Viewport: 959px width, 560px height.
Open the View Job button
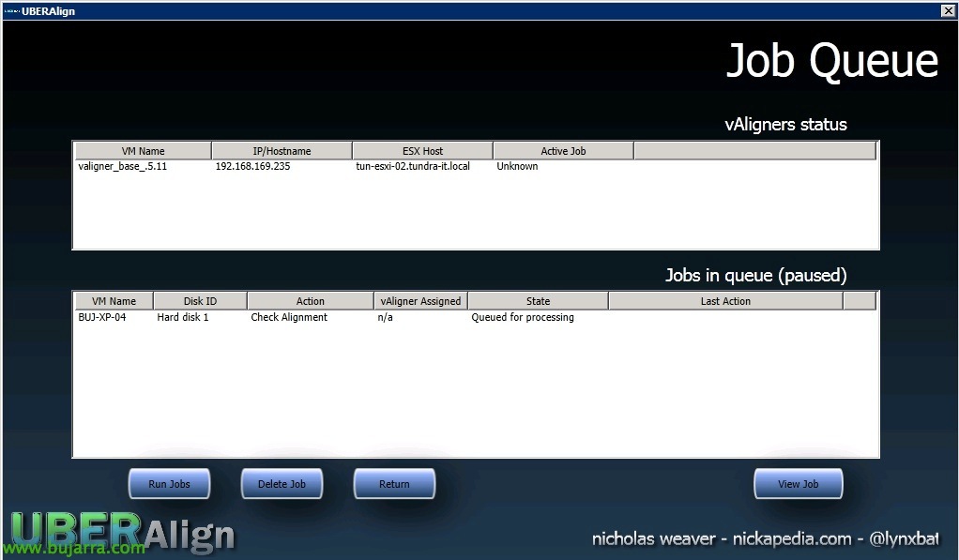799,484
